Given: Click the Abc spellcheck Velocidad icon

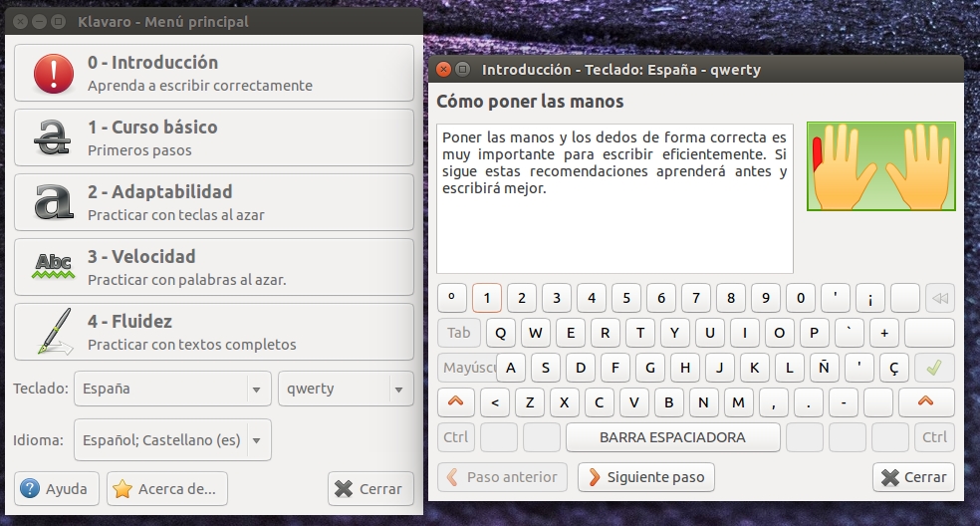Looking at the screenshot, I should click(x=54, y=266).
